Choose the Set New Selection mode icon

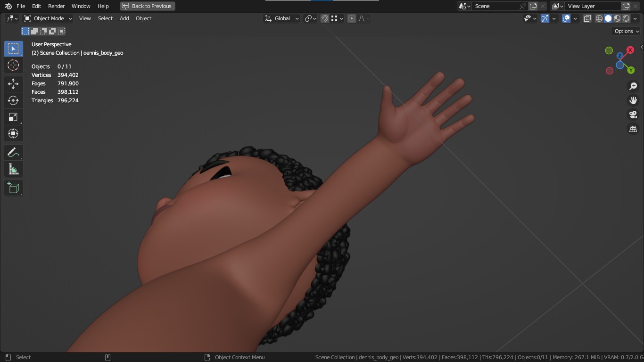pos(25,31)
